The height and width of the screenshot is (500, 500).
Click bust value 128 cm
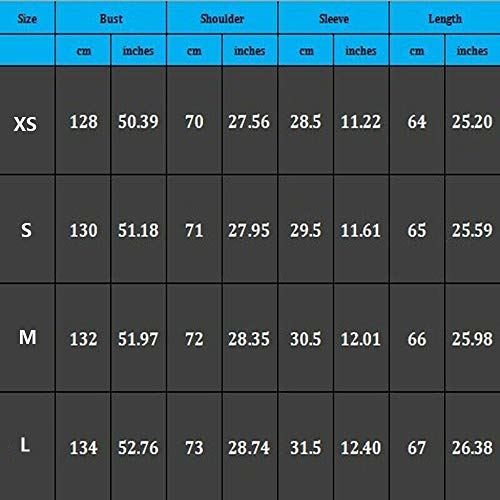(x=83, y=122)
